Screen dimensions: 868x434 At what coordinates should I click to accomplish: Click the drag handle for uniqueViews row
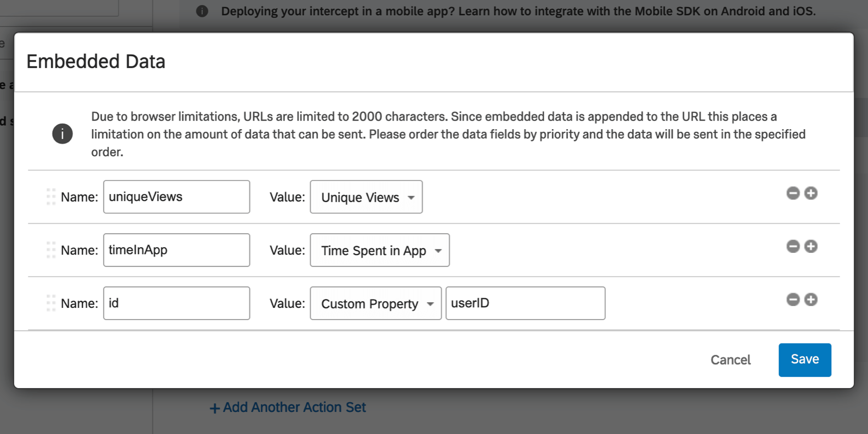coord(51,197)
